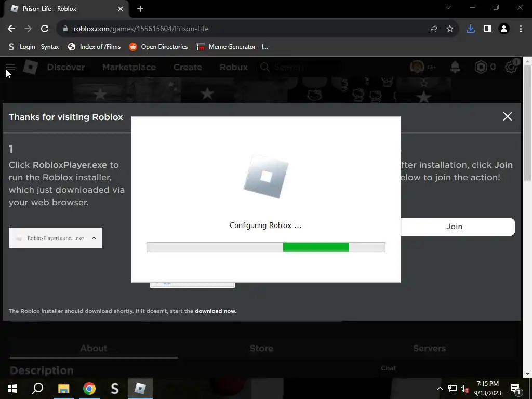Open the Login - Syntax bookmark

34,47
